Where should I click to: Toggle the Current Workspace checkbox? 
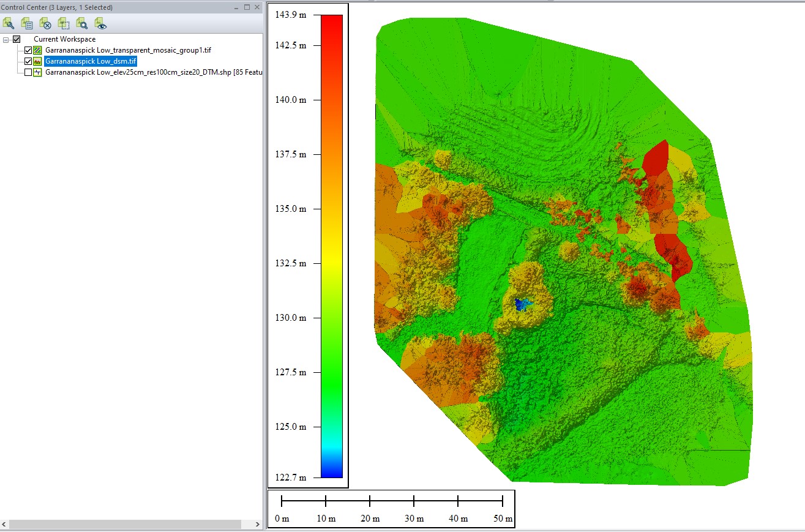17,39
